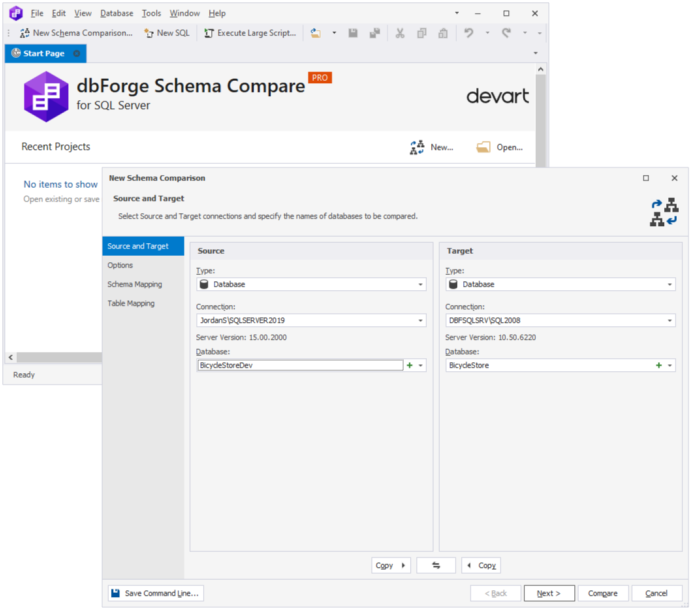Click the Target Database BicycleStore field

pyautogui.click(x=549, y=365)
